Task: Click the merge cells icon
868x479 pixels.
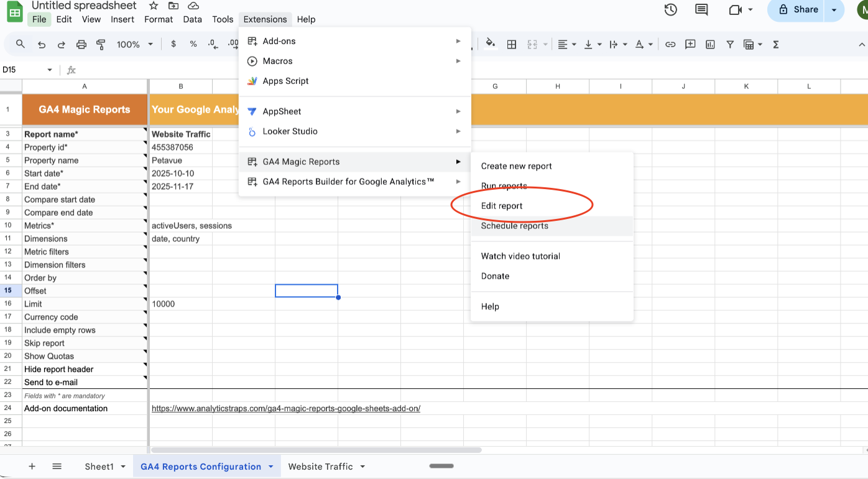Action: coord(532,44)
